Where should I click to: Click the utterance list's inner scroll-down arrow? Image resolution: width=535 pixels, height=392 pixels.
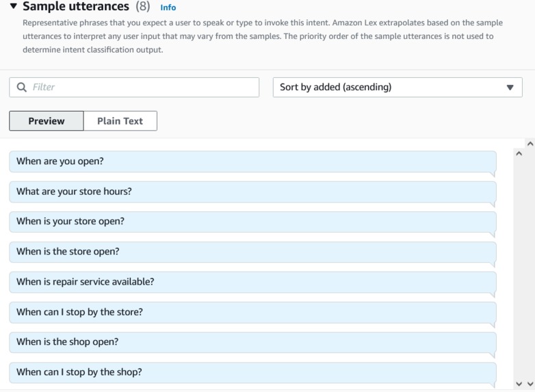click(519, 384)
